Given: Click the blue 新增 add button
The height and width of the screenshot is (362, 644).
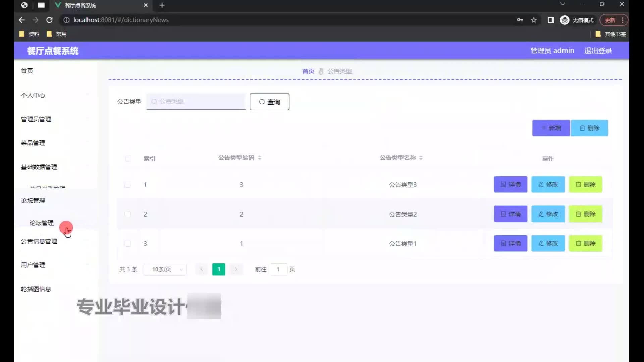Looking at the screenshot, I should [x=551, y=128].
